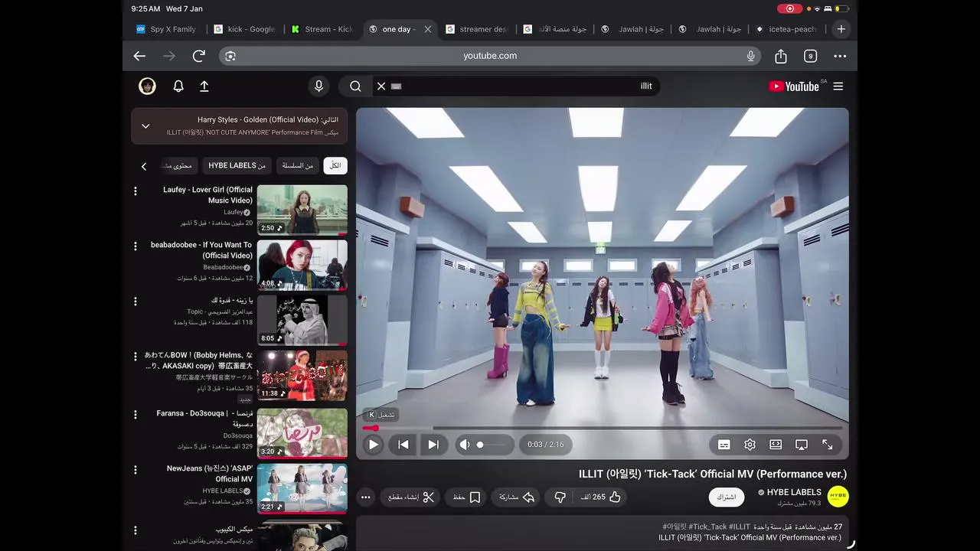Open options for BOW Bobby Helms video
Screen dimensions: 980x551
tap(136, 357)
